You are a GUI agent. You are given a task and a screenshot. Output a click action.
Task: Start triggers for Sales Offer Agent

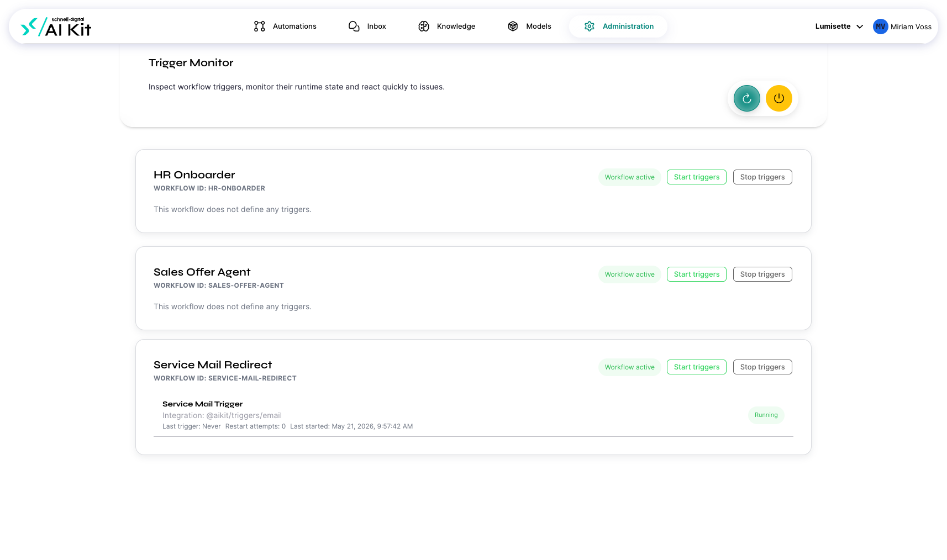point(697,274)
